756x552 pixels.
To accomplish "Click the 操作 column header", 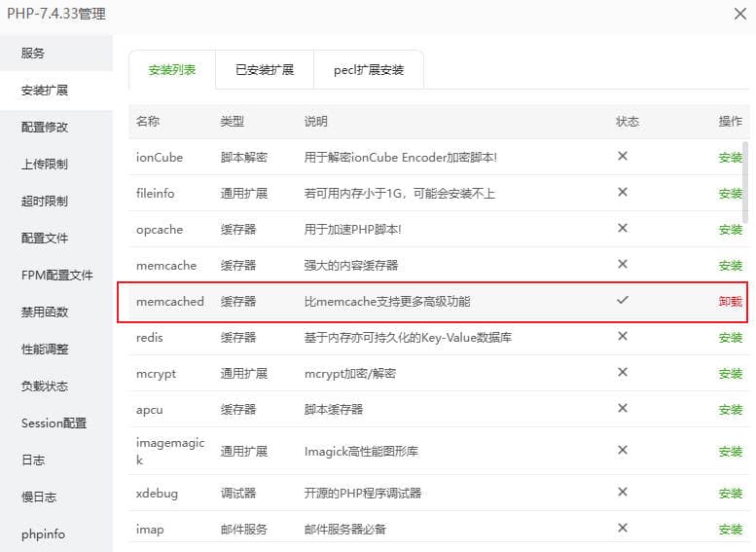I will 730,121.
